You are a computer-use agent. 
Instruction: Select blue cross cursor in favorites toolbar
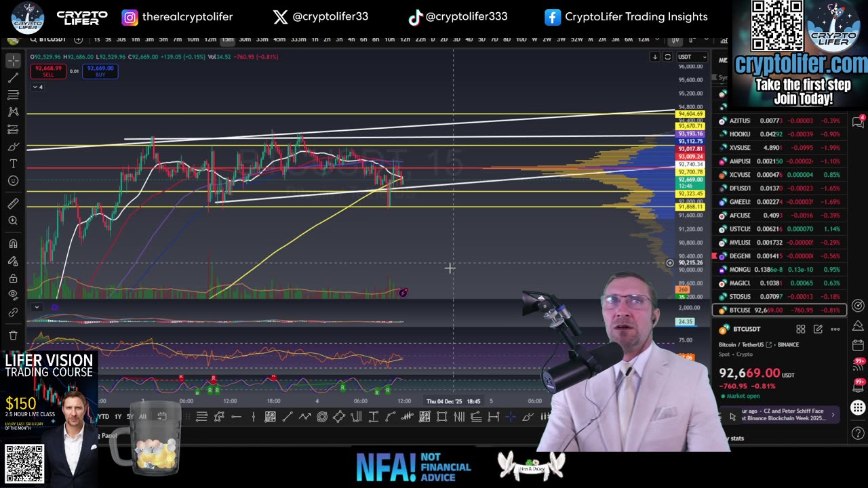511,417
